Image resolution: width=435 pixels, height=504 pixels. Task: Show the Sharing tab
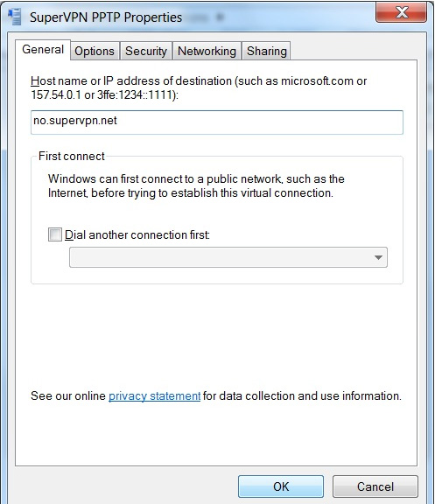267,51
